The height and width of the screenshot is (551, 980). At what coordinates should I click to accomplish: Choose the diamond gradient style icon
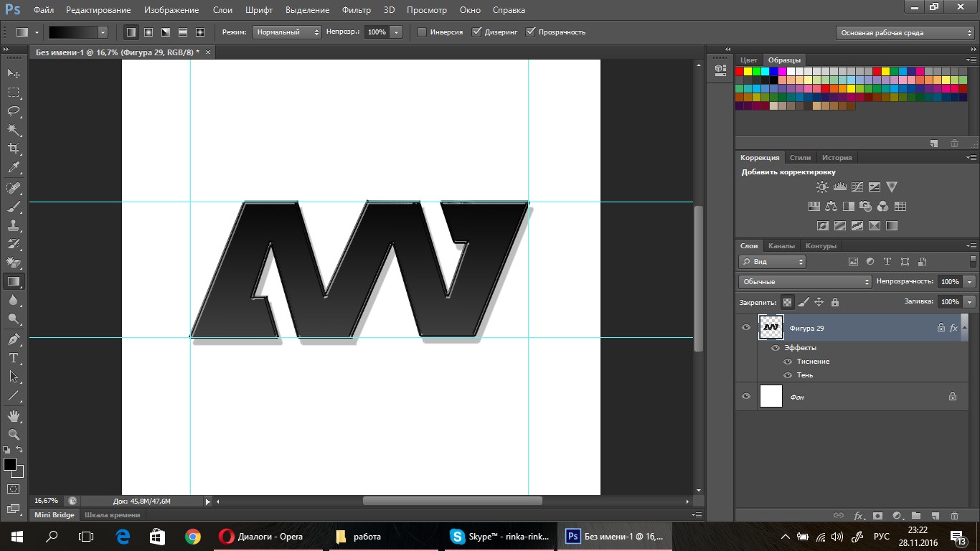(200, 32)
